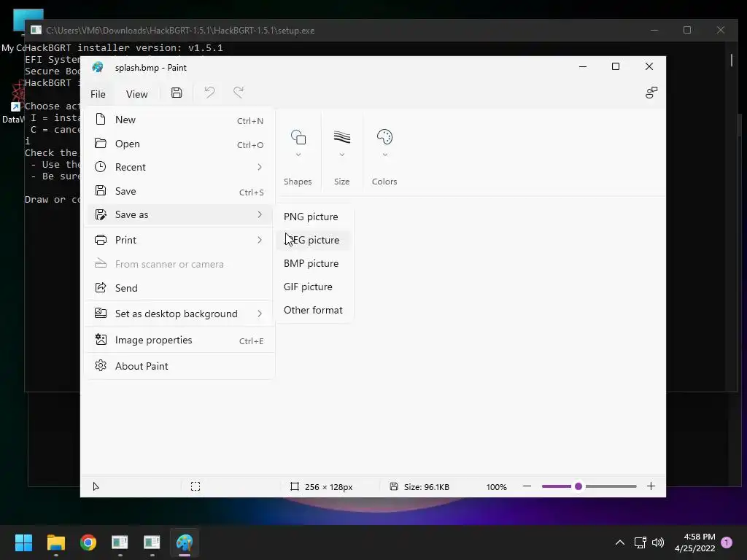
Task: Click the canvas dimensions icon in status bar
Action: point(295,486)
